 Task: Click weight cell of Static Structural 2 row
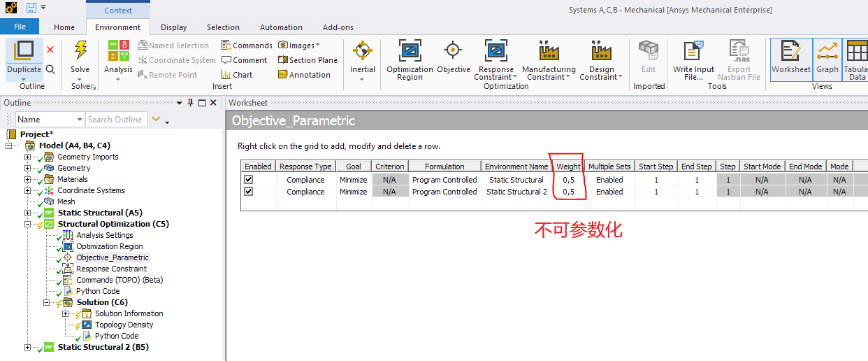(x=568, y=192)
